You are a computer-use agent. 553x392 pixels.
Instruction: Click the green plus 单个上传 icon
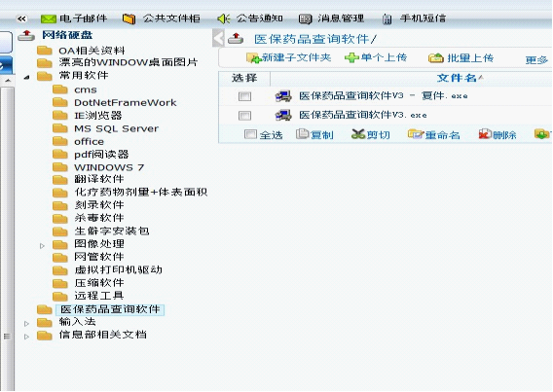(x=351, y=57)
